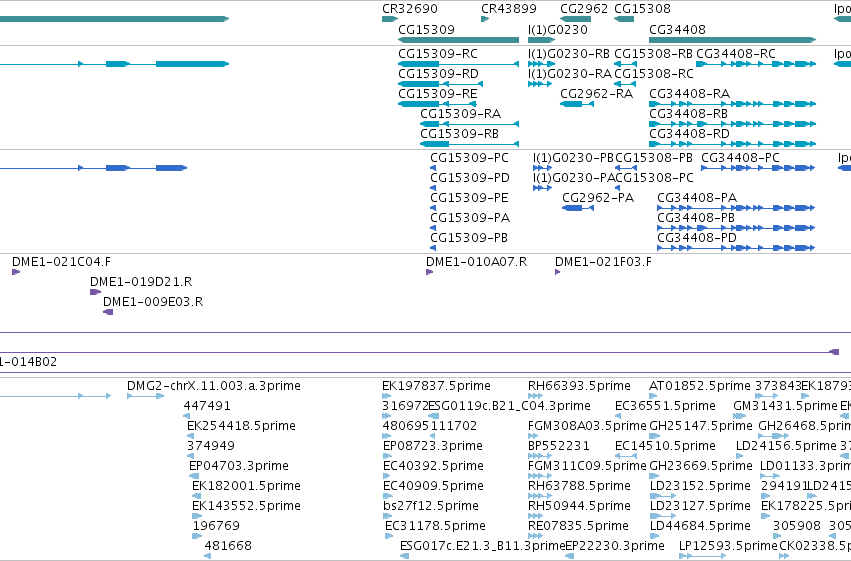The height and width of the screenshot is (561, 851).
Task: Select EST 374949
Action: 190,456
